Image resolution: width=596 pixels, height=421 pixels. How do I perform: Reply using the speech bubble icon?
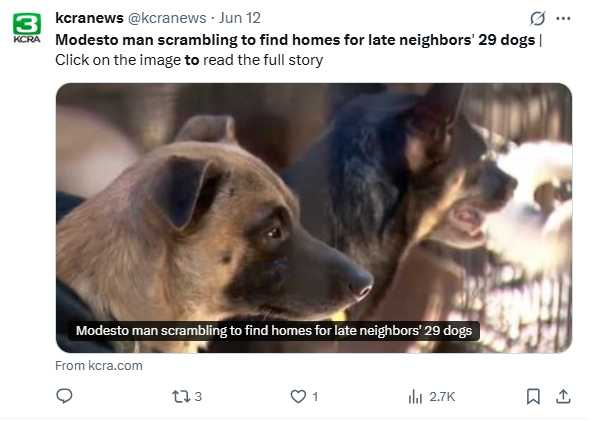(64, 396)
